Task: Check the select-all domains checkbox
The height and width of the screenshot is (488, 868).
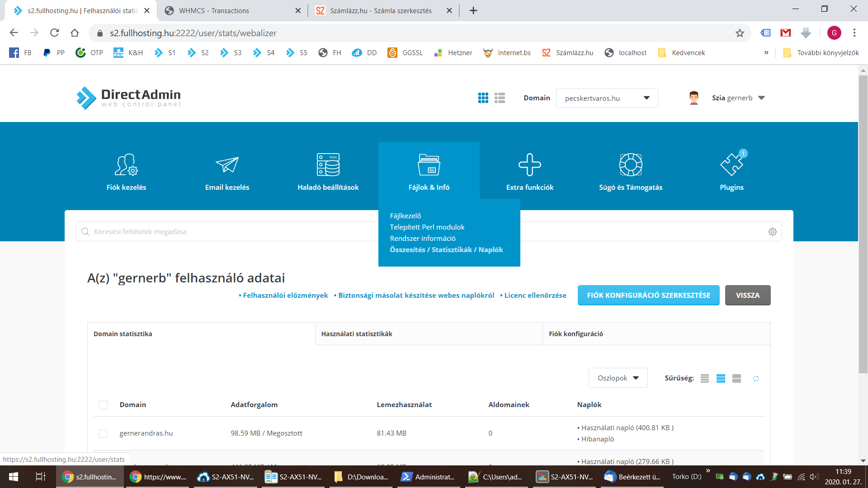Action: coord(104,405)
